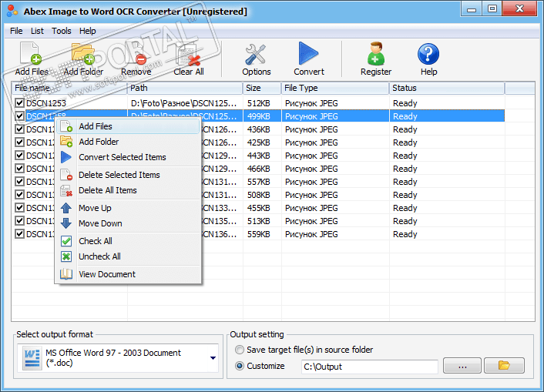Click the Add Files toolbar icon
This screenshot has height=392, width=544.
click(x=31, y=53)
